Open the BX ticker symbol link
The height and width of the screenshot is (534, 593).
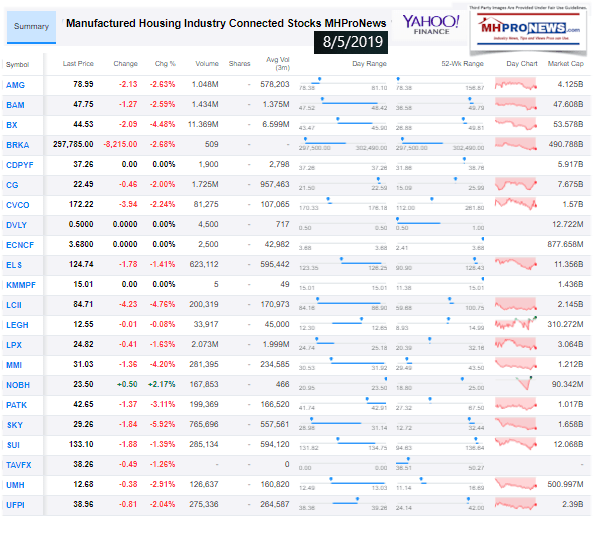coord(12,125)
